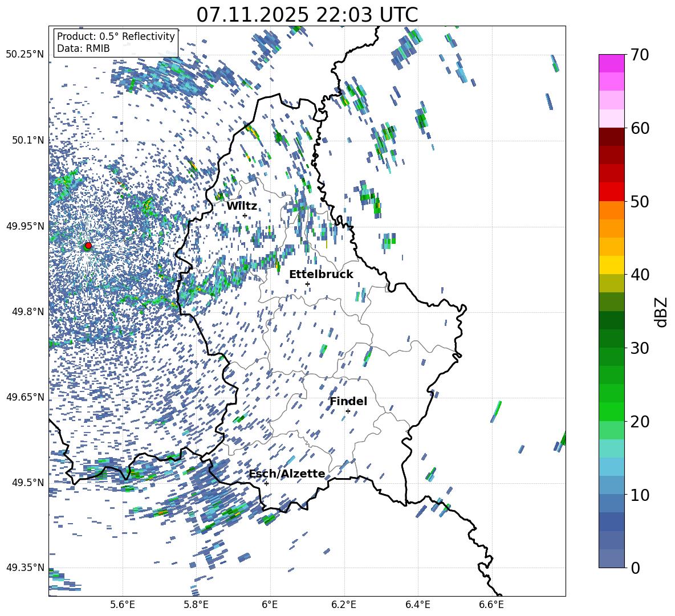Click the 49.8°N latitude label
The width and height of the screenshot is (675, 616).
click(27, 312)
